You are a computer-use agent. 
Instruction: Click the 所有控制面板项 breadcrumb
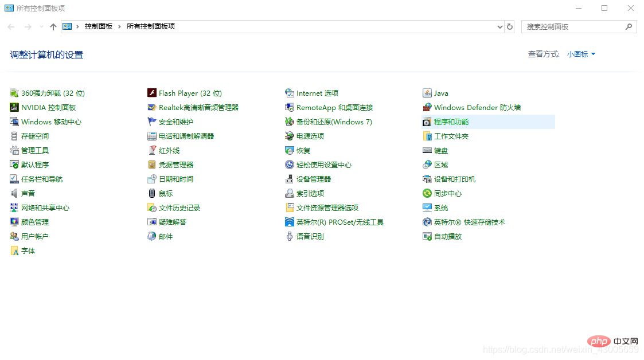[x=151, y=26]
